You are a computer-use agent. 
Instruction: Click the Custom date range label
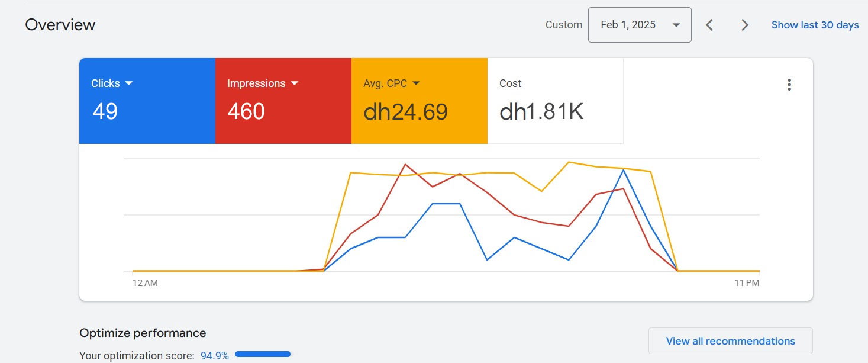pyautogui.click(x=564, y=25)
